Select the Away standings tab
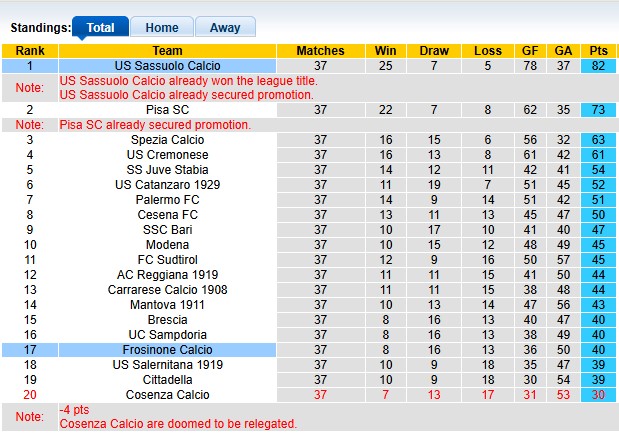The width and height of the screenshot is (619, 433). click(225, 28)
